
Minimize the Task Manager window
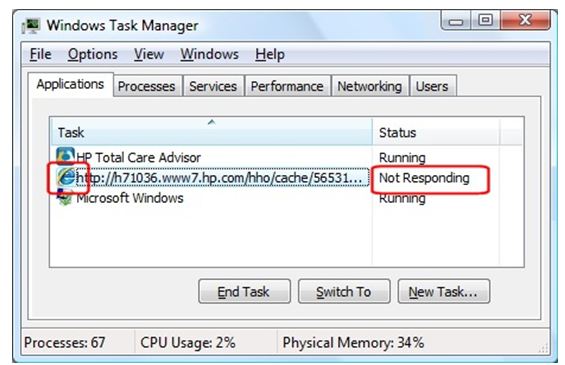pos(456,21)
